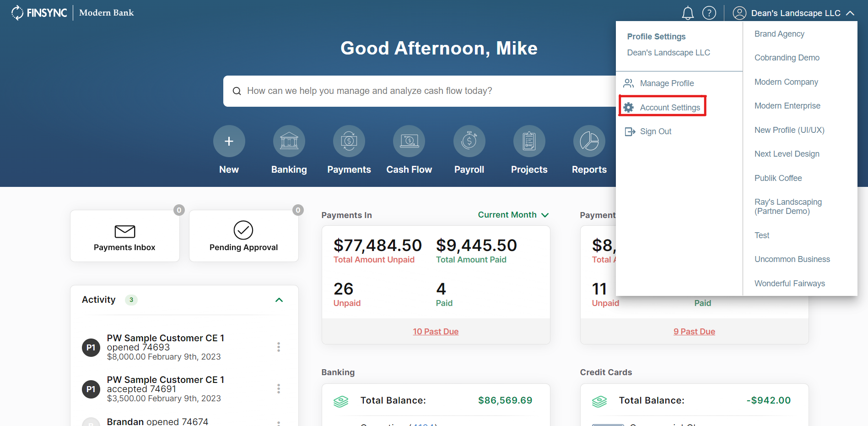Click the 10 Past Due link
The height and width of the screenshot is (426, 868).
[x=436, y=332]
